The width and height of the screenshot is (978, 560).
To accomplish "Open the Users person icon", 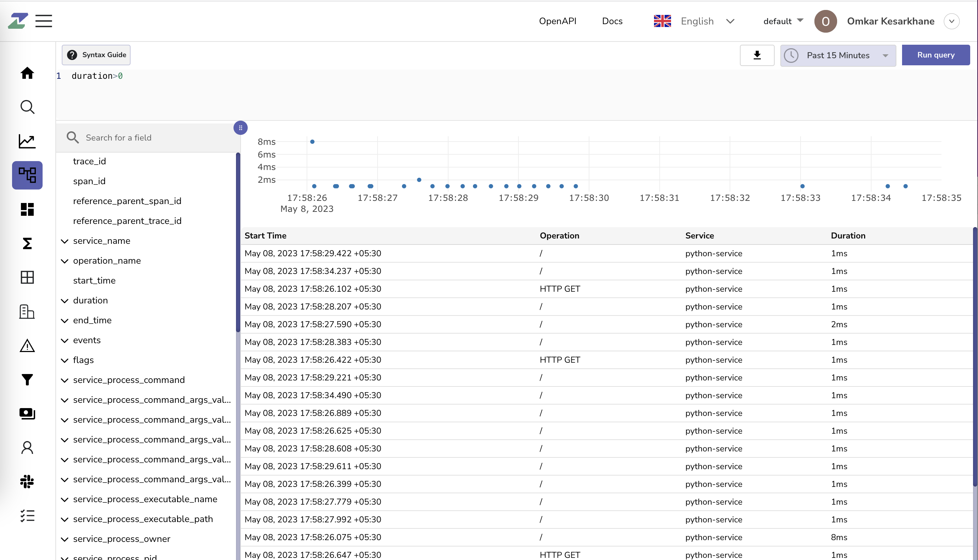I will pos(27,448).
